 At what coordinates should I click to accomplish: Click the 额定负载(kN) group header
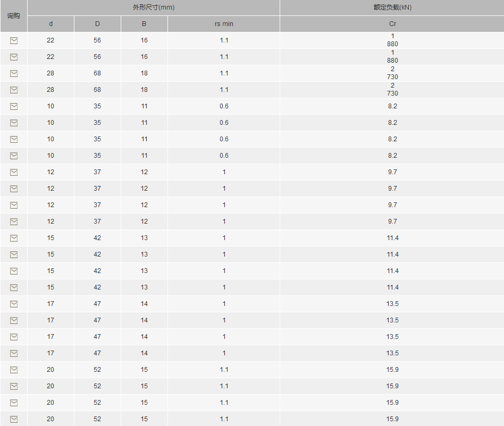click(392, 7)
